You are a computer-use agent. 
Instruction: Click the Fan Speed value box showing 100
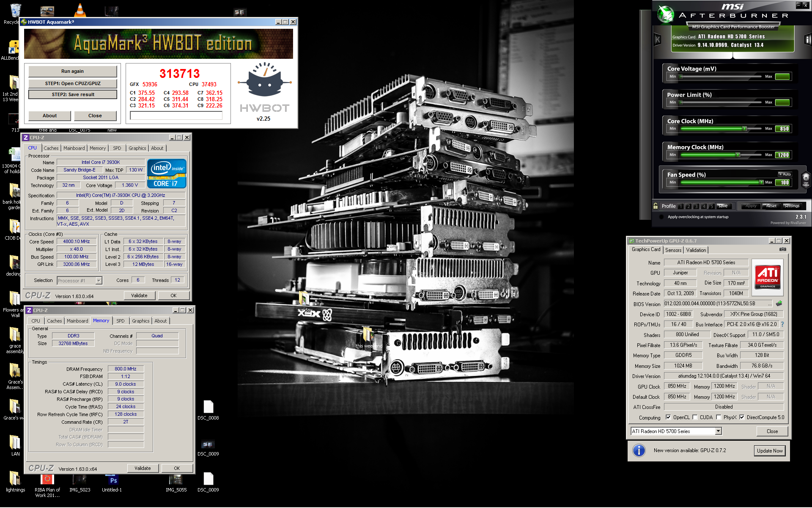coord(782,182)
